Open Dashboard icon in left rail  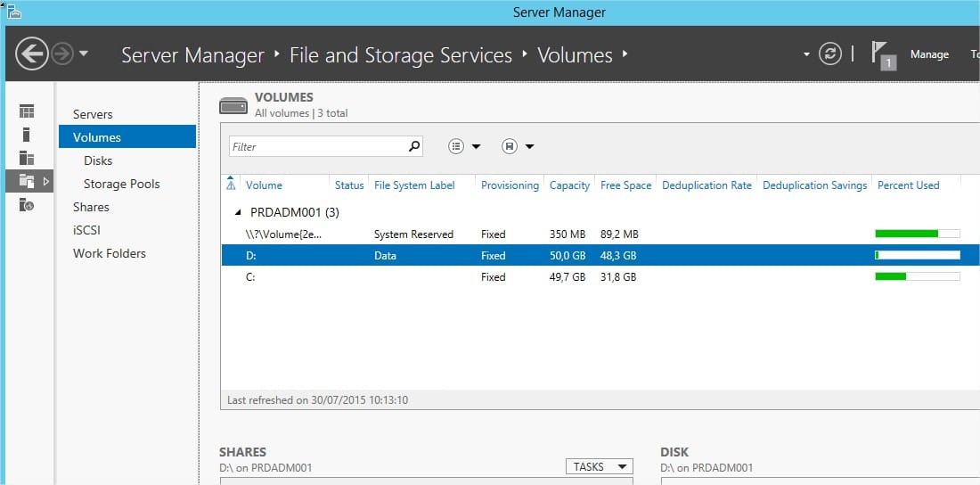(26, 111)
